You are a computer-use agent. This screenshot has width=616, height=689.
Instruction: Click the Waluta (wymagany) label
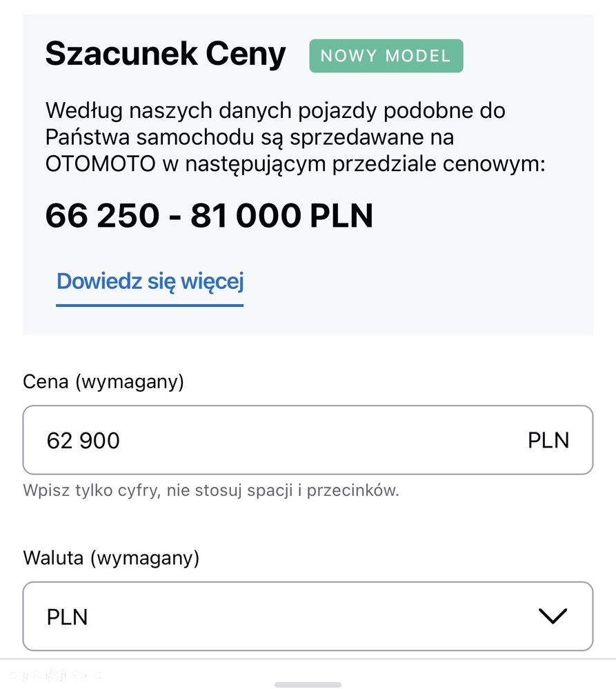(x=111, y=558)
